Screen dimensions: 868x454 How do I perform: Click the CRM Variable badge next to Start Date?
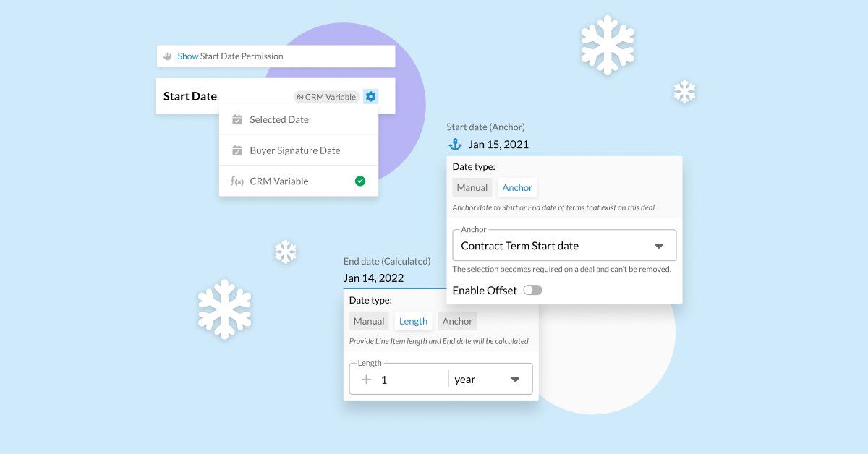pyautogui.click(x=326, y=96)
